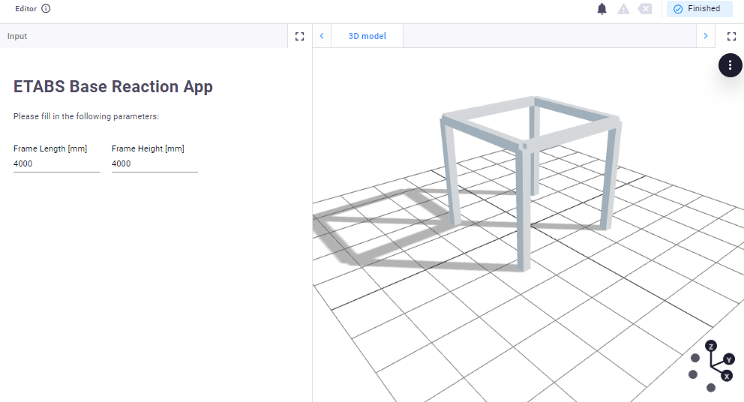Screen dimensions: 744x402
Task: Click the clear backspace icon in header
Action: tap(645, 9)
